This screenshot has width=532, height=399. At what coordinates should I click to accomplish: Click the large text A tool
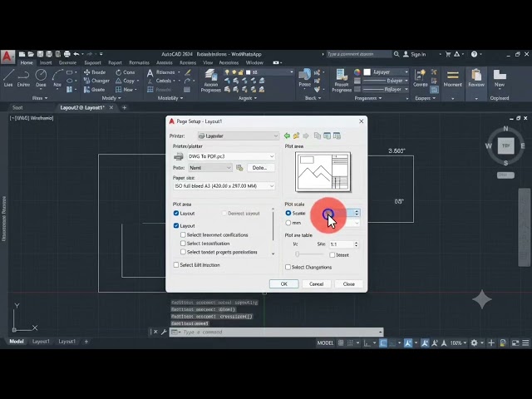(150, 73)
